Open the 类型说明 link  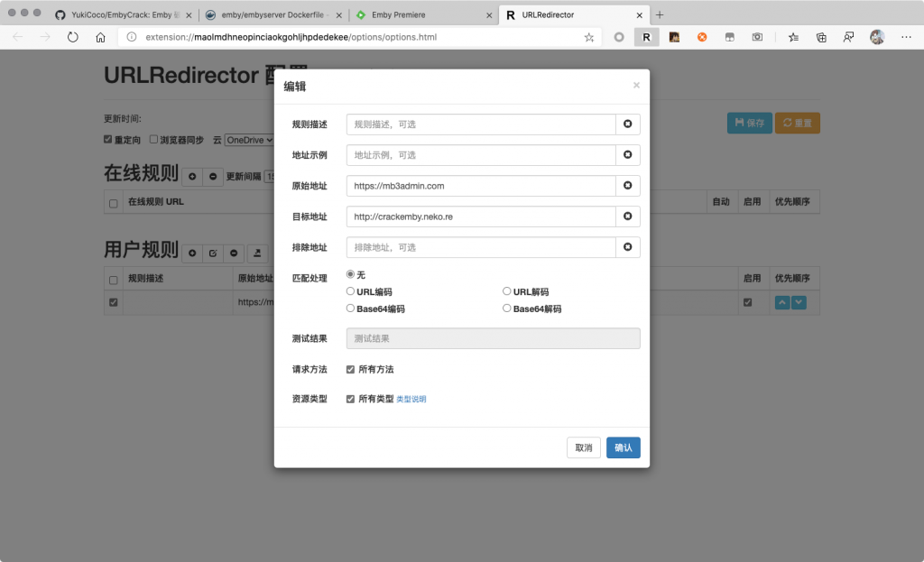tap(411, 399)
